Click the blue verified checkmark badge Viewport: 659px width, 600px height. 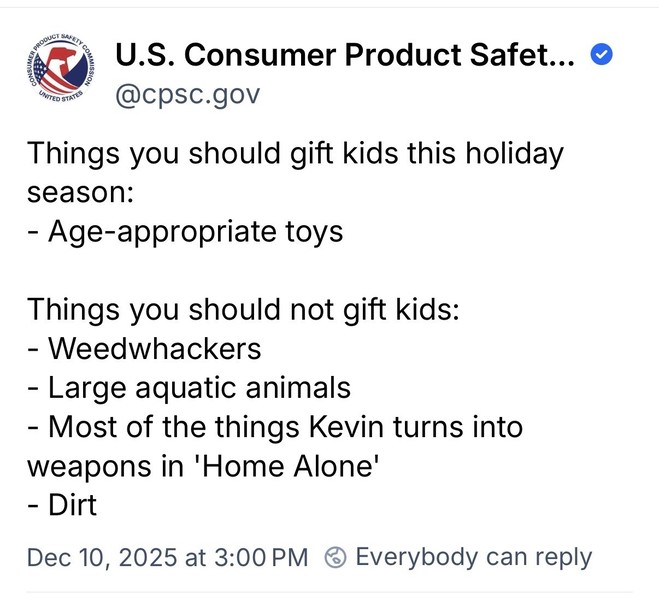601,56
